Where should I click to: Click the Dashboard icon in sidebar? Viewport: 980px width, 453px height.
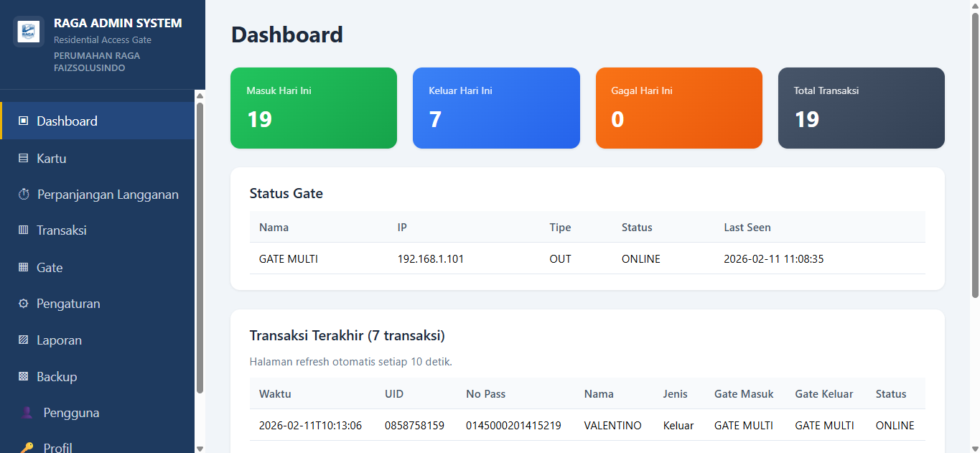(x=23, y=121)
